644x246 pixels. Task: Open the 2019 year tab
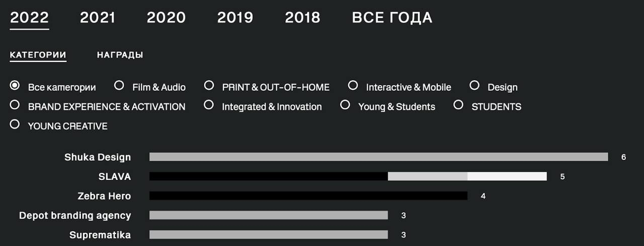(236, 18)
